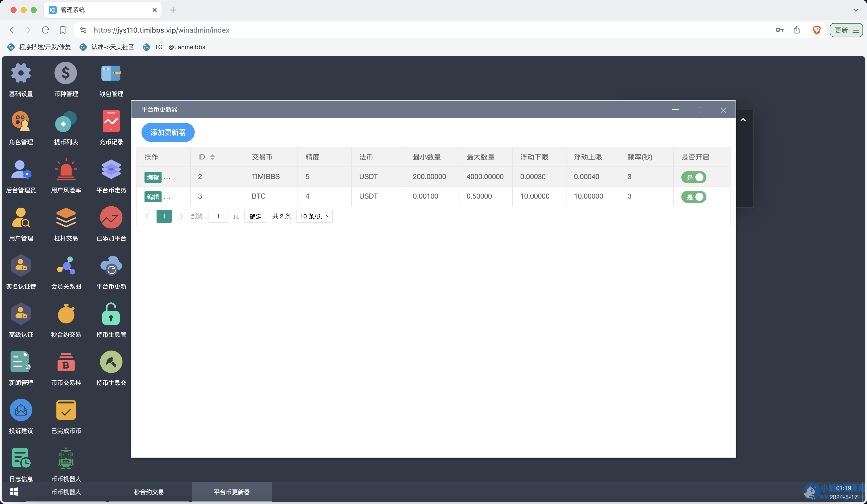
Task: Collapse the side panel up-chevron
Action: click(743, 120)
